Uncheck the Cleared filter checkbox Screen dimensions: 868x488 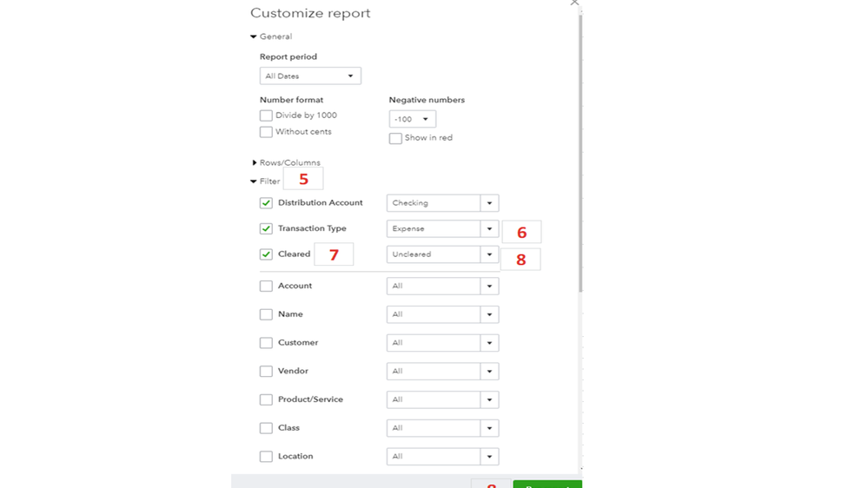(x=266, y=254)
